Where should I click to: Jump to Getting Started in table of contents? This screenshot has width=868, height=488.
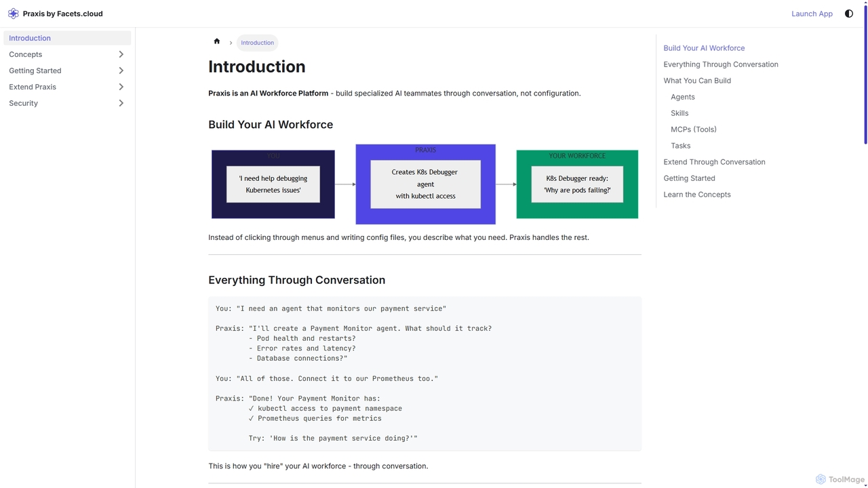point(689,178)
